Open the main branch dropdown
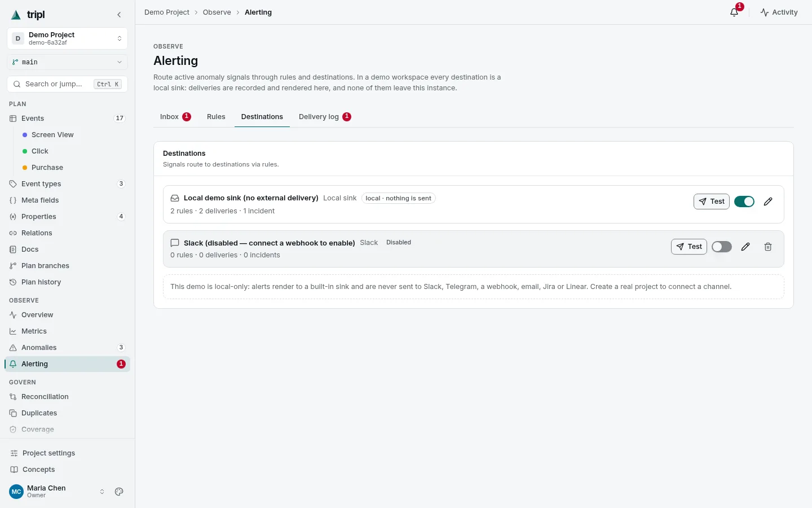This screenshot has width=812, height=508. 67,62
